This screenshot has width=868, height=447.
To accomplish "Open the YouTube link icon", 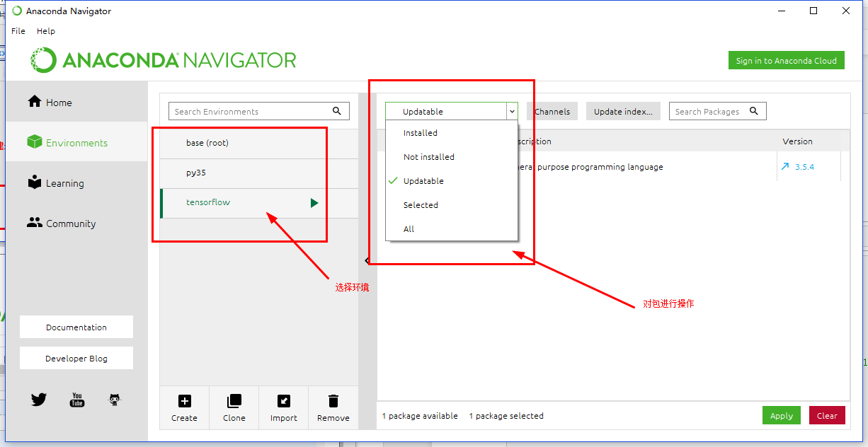I will coord(77,400).
